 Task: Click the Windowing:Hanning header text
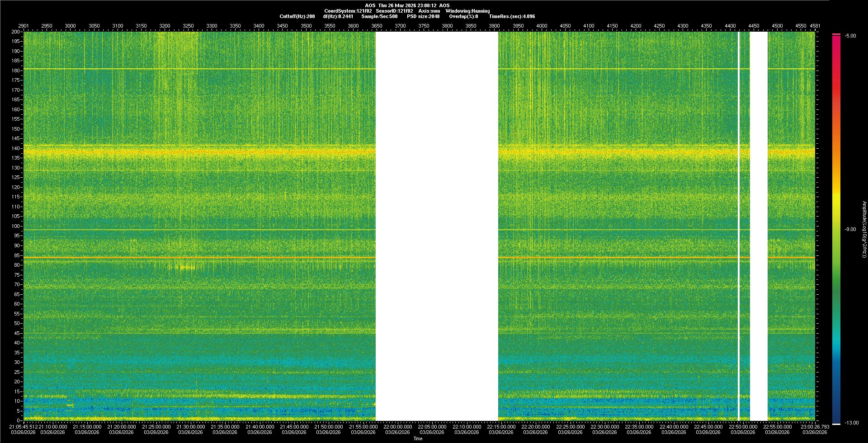(x=467, y=11)
